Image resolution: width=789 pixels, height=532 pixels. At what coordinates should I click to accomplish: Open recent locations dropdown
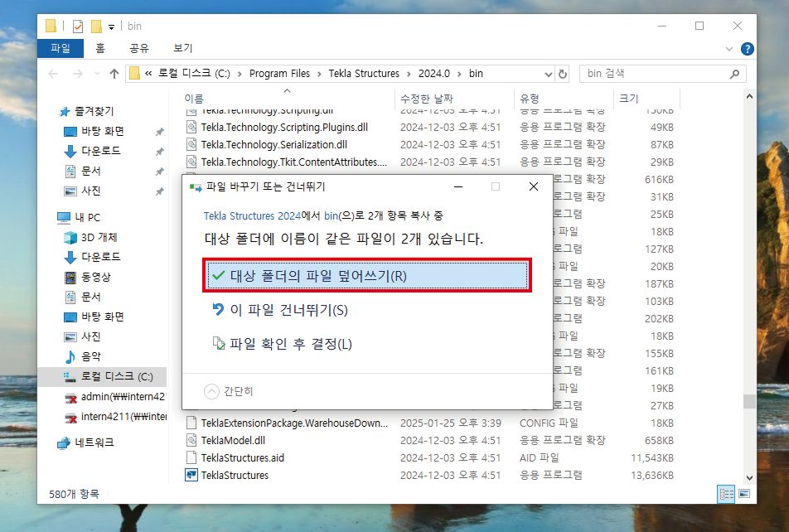pos(97,74)
